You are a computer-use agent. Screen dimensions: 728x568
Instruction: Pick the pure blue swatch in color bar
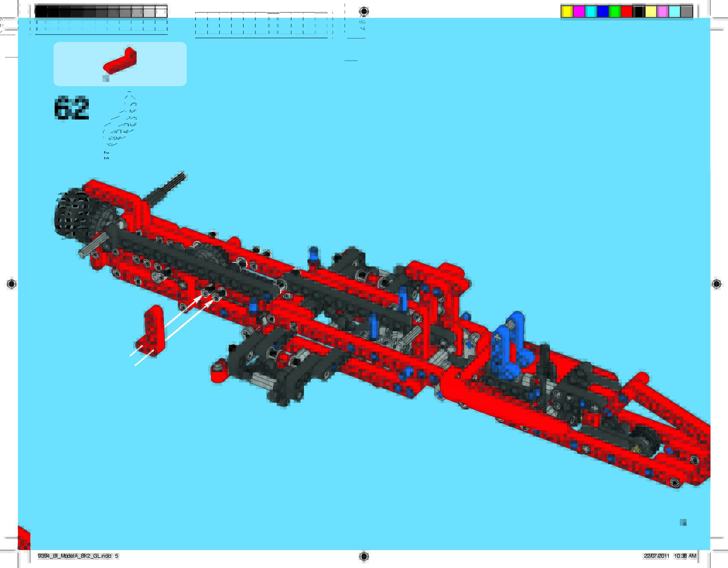(603, 12)
